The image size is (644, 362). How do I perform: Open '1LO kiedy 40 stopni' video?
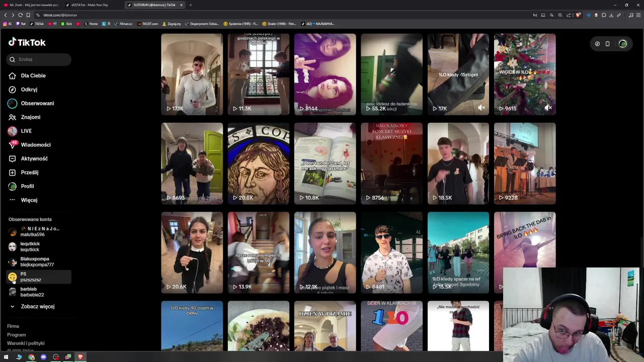192,326
